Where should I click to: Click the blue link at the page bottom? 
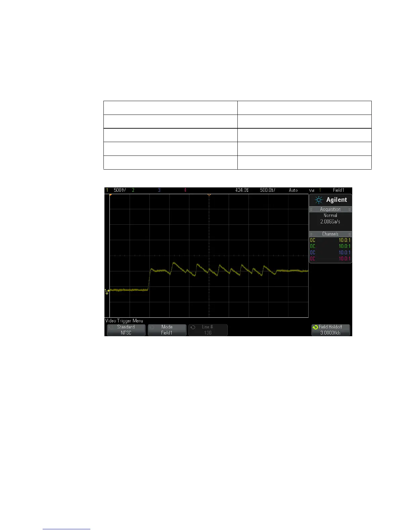tap(66, 529)
